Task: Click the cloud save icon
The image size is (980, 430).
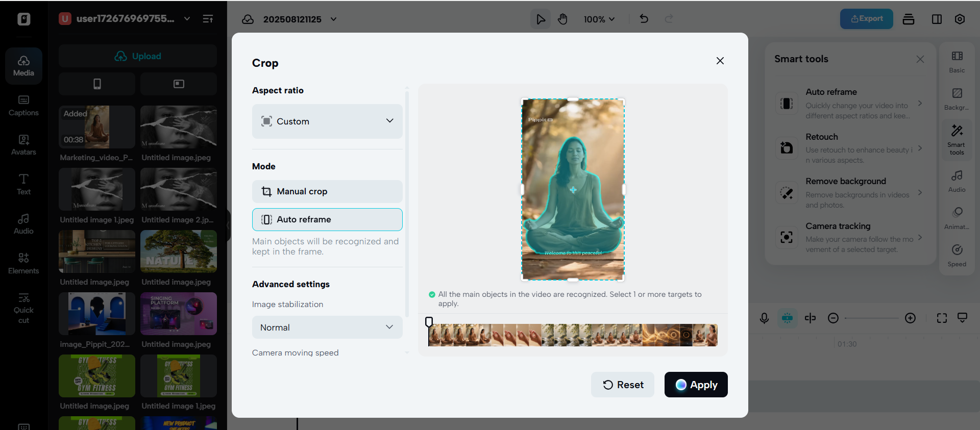Action: tap(248, 19)
